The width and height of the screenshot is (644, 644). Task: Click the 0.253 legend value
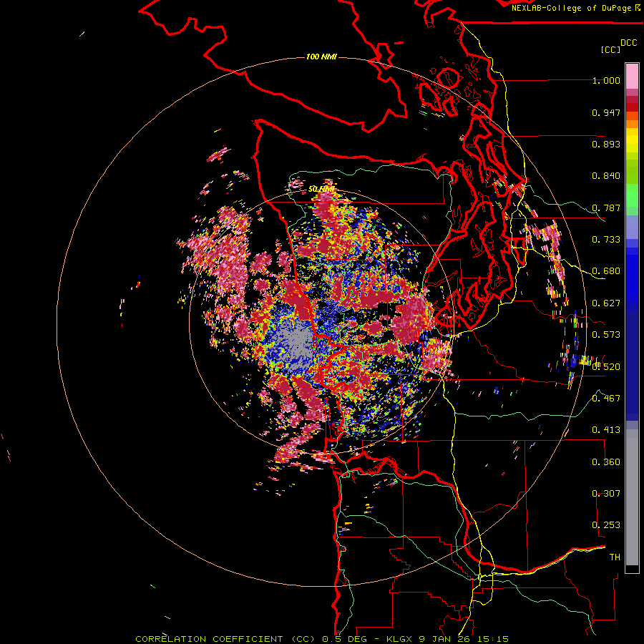click(x=606, y=525)
